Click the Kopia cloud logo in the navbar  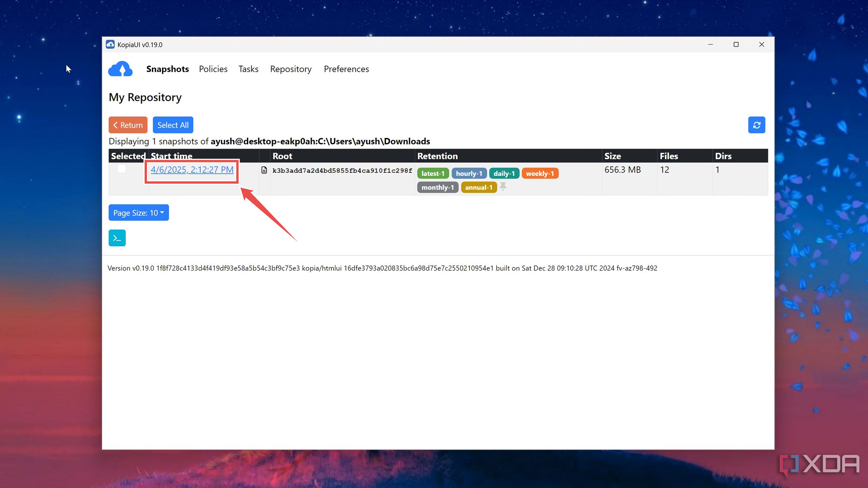pos(120,69)
